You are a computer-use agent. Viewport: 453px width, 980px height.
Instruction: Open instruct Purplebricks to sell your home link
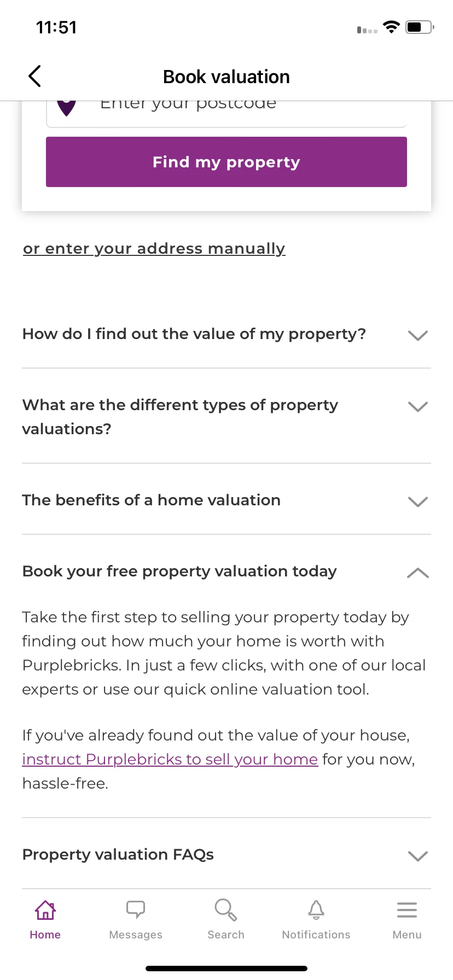170,760
